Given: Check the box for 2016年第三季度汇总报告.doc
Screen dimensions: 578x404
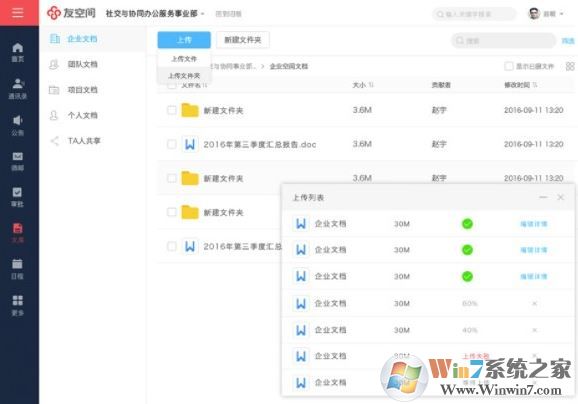Looking at the screenshot, I should click(x=172, y=144).
